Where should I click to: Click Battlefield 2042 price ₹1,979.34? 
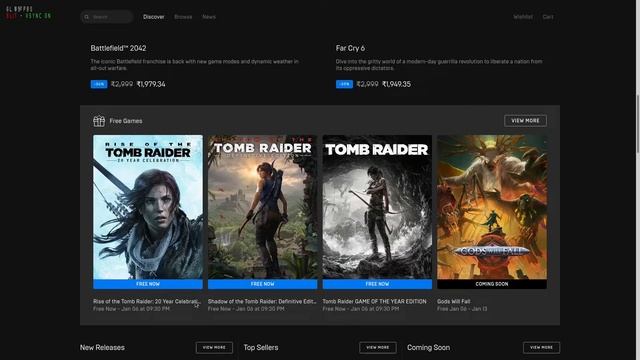[x=151, y=84]
